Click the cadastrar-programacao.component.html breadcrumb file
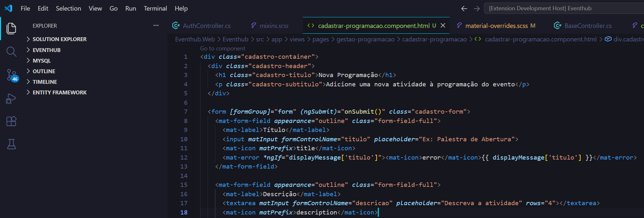The width and height of the screenshot is (644, 218). [541, 39]
